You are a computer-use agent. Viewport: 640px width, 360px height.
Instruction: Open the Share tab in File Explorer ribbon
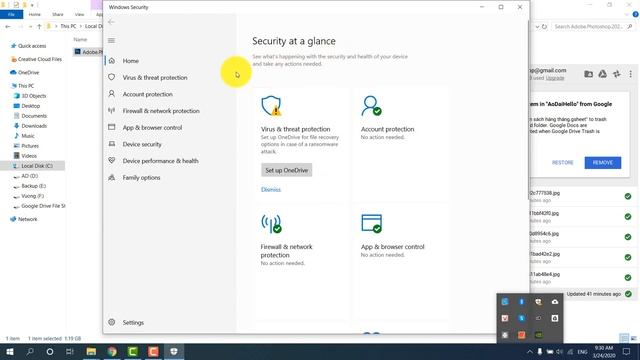pos(58,14)
